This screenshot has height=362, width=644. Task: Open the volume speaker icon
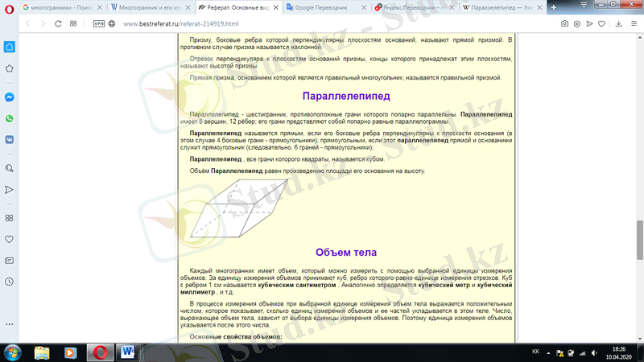click(x=594, y=353)
